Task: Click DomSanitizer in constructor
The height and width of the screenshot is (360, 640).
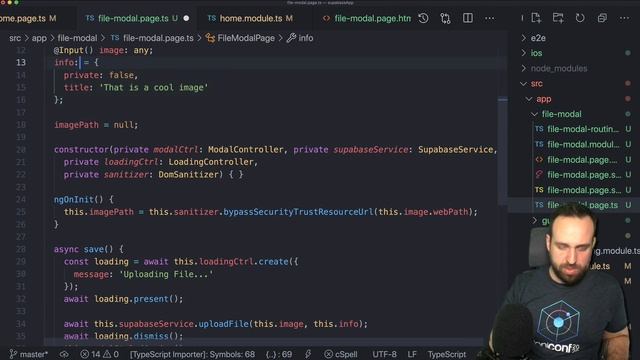Action: pyautogui.click(x=189, y=175)
